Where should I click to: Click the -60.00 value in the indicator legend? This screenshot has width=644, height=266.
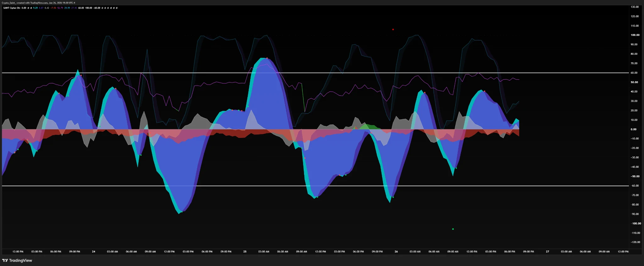97,8
